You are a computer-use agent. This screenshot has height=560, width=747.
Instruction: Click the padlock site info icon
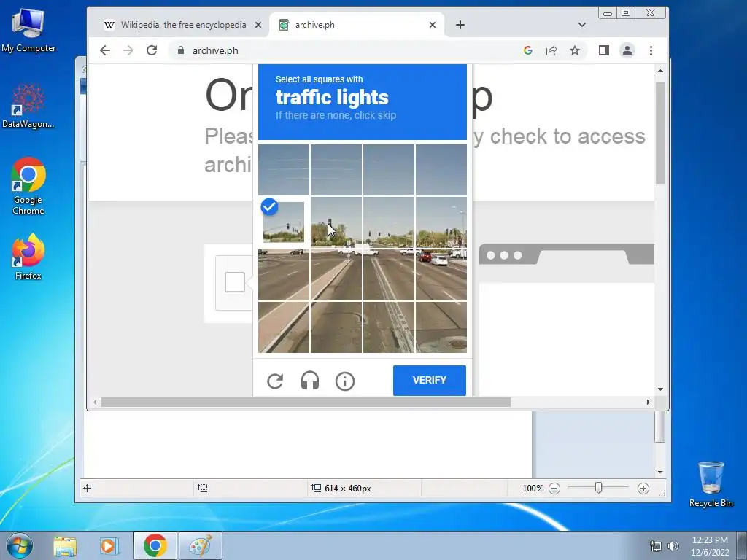[x=181, y=50]
